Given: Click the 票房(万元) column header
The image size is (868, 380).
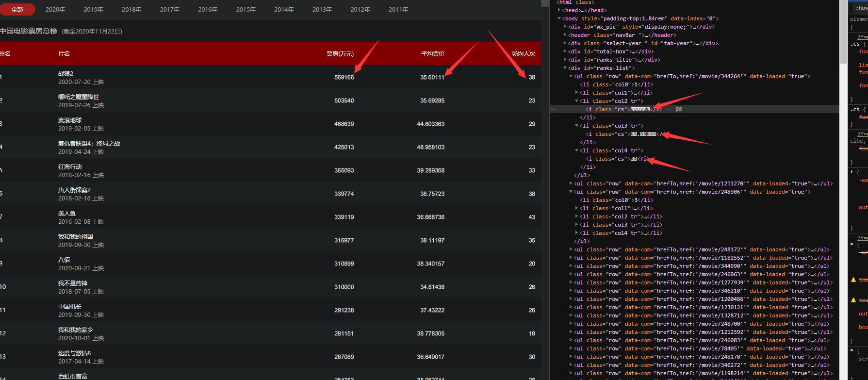Looking at the screenshot, I should (340, 54).
